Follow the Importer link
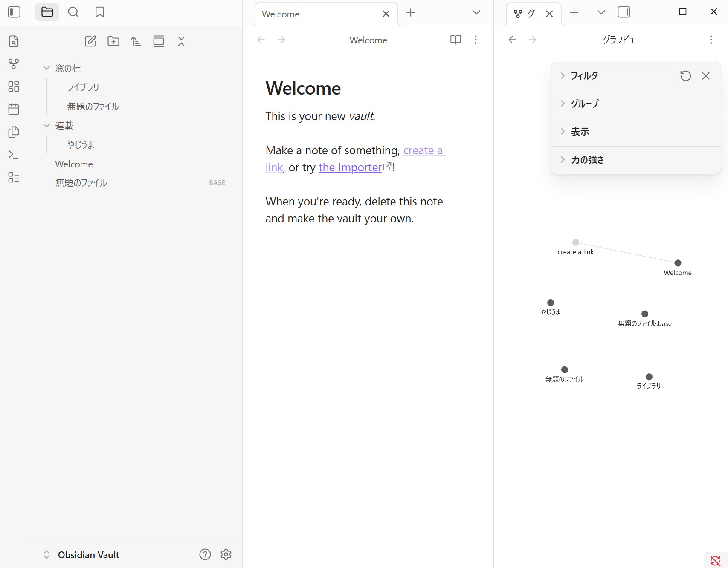The image size is (728, 568). click(350, 167)
